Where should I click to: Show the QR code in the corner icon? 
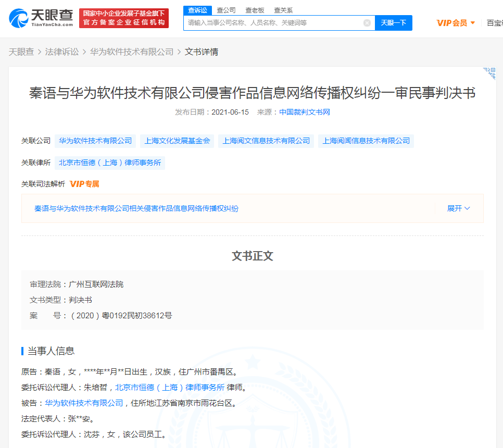(489, 73)
